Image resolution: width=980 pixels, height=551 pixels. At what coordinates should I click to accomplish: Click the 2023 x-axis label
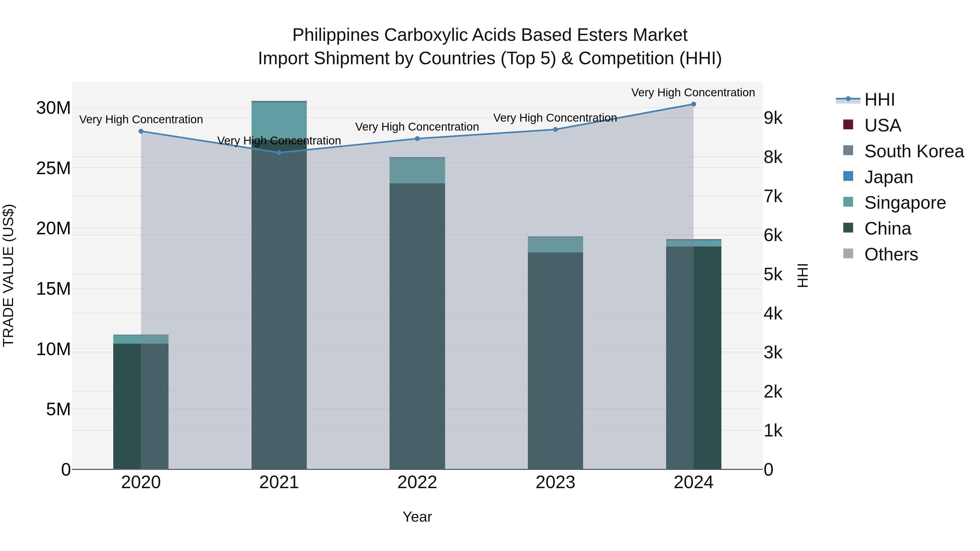click(555, 482)
